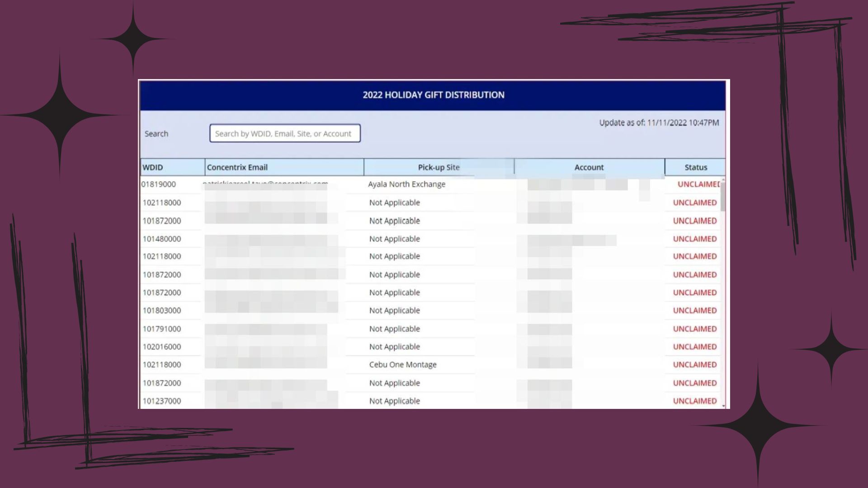
Task: Click the Pick-up Site column header
Action: pyautogui.click(x=439, y=167)
